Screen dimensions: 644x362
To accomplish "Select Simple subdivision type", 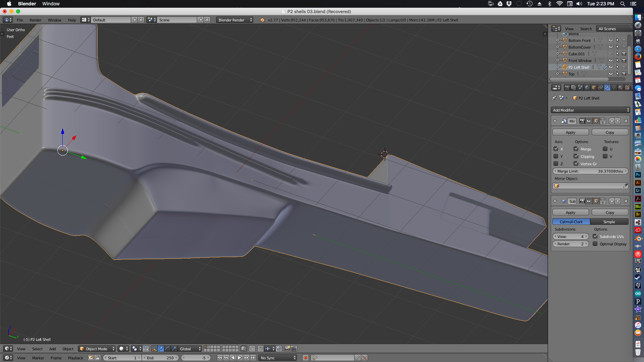I will click(x=609, y=222).
